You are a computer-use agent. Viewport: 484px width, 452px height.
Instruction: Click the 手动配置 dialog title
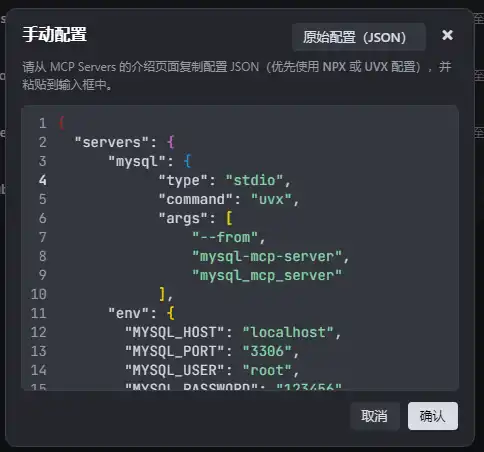55,34
